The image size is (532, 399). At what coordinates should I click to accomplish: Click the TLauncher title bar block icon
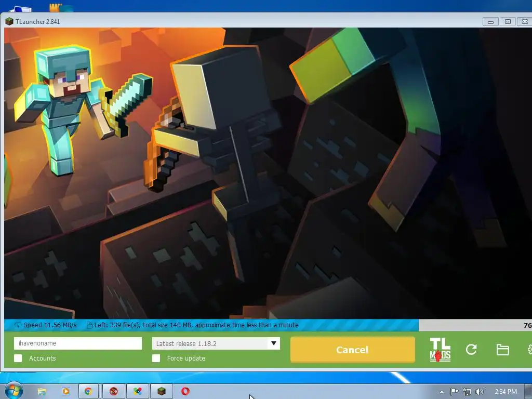coord(9,21)
